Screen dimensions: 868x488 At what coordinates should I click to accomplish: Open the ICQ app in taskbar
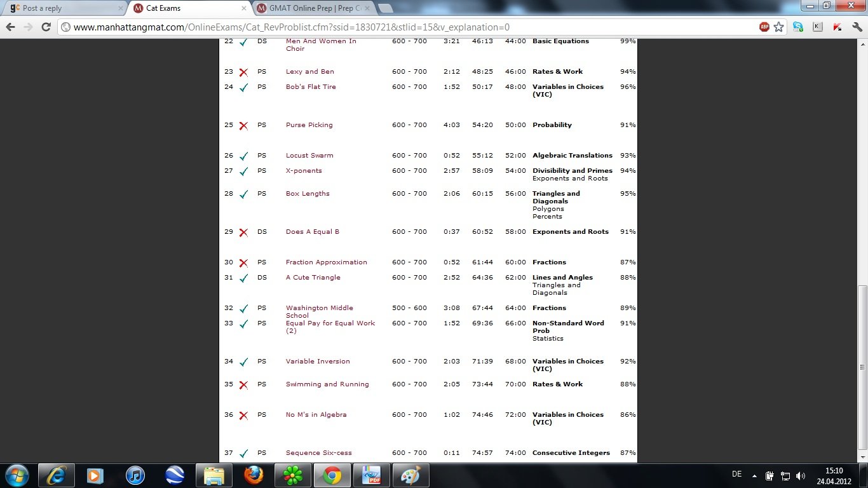[293, 475]
